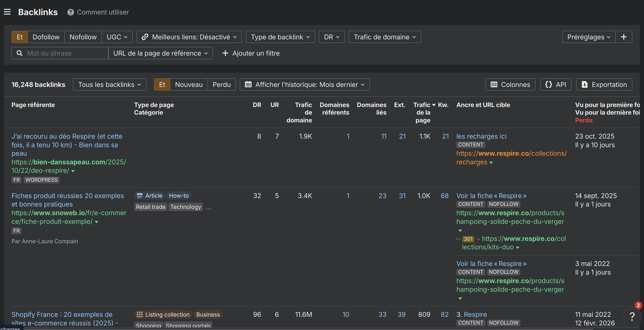Click the les recharges ici anchor link
The width and height of the screenshot is (644, 330).
481,136
